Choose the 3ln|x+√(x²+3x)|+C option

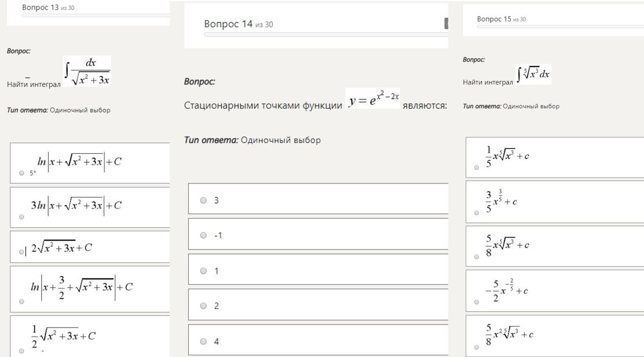pos(21,217)
